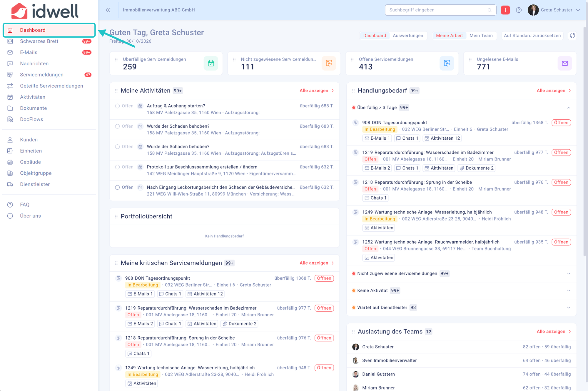588x391 pixels.
Task: Open DocFlows in the sidebar
Action: pos(49,119)
